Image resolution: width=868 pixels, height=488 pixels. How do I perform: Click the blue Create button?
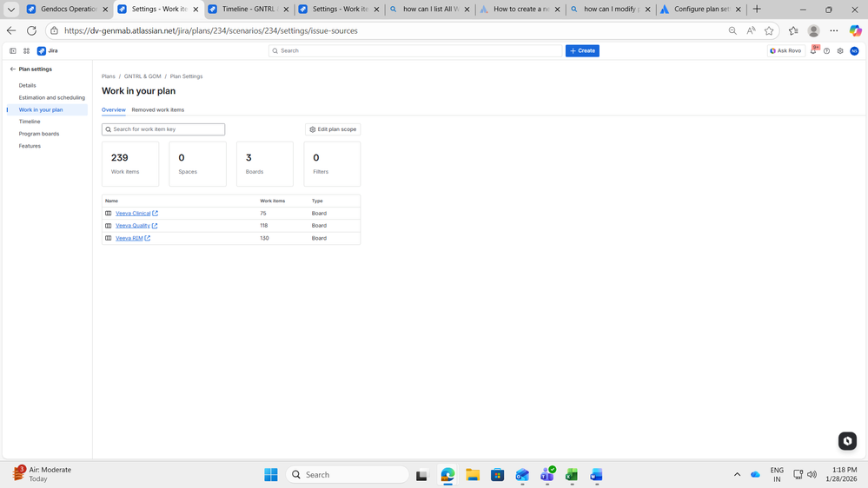[x=582, y=51]
